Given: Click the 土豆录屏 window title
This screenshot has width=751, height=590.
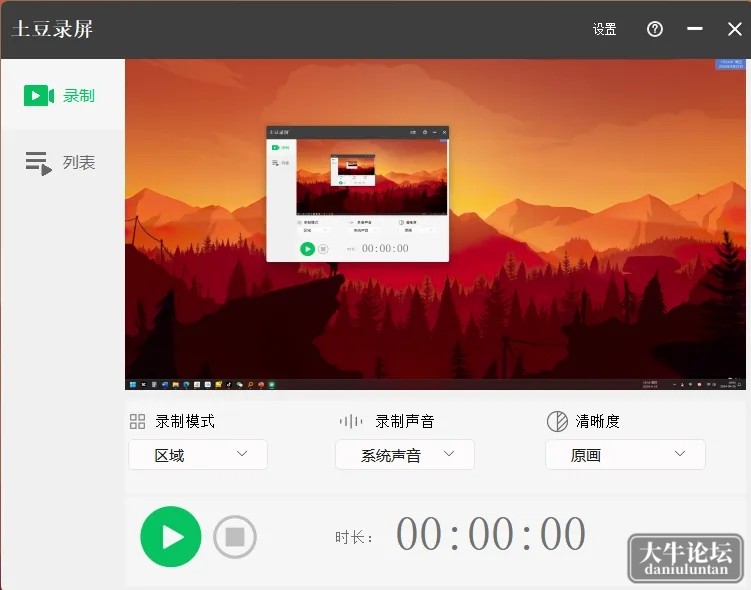Looking at the screenshot, I should click(52, 29).
